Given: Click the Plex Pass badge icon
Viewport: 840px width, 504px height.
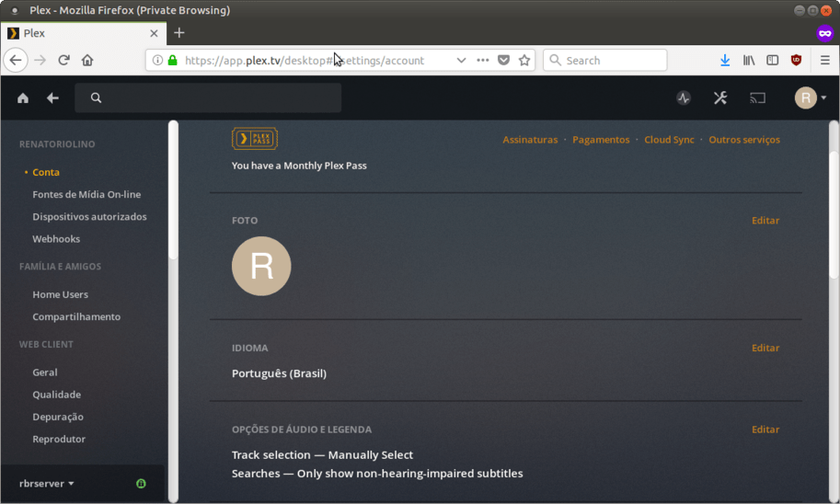Looking at the screenshot, I should click(255, 139).
